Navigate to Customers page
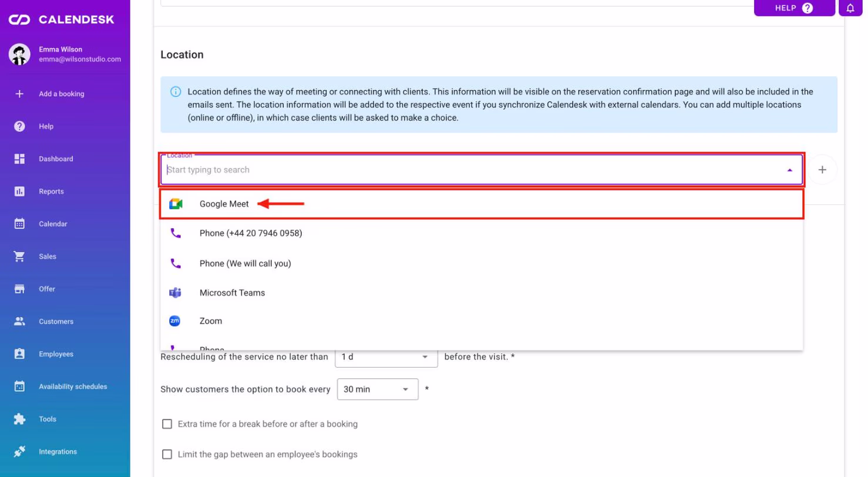The image size is (868, 477). [x=56, y=321]
